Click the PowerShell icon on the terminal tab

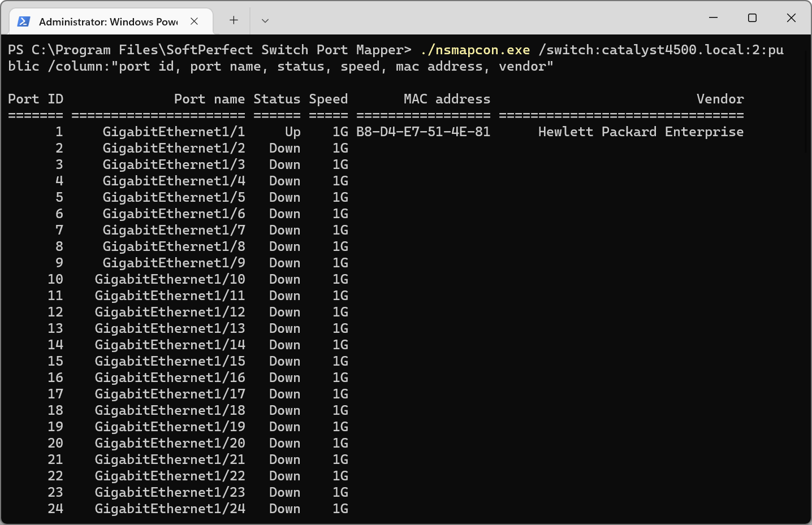(23, 21)
